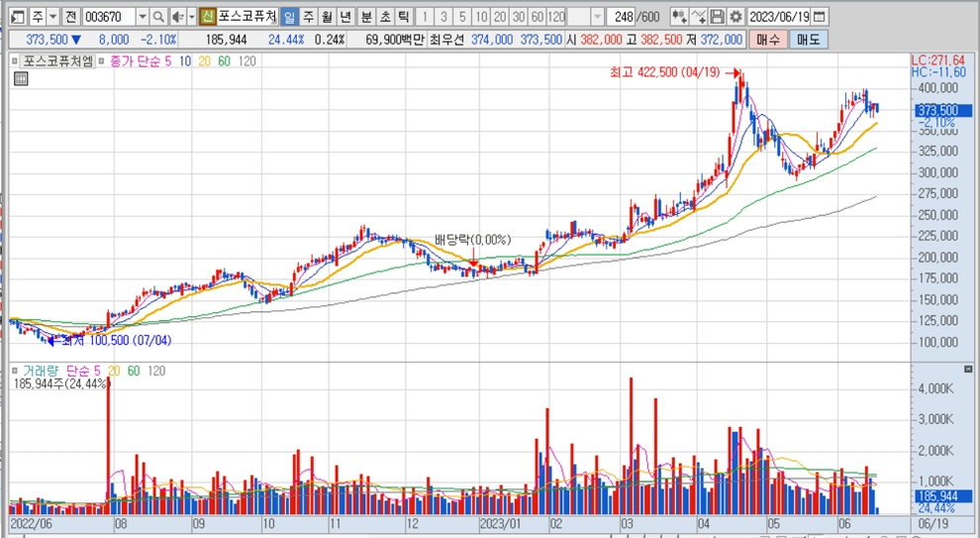Open the calendar date picker icon

point(820,17)
